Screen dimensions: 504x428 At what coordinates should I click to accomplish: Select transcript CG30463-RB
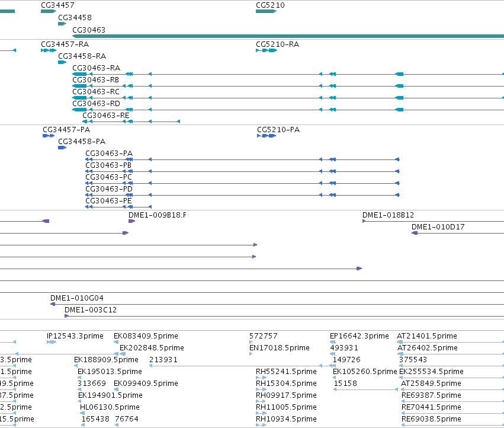pos(96,80)
